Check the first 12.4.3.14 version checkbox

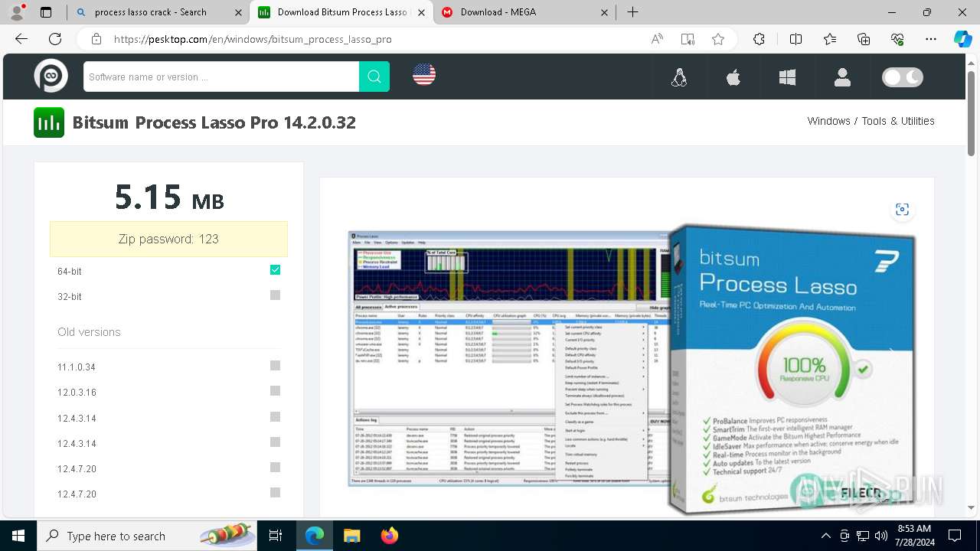tap(275, 416)
